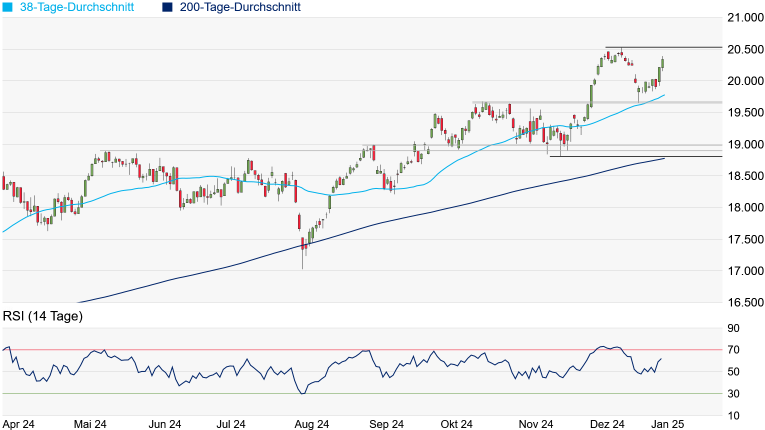
Task: Jump to the Dez 24 axis label
Action: click(x=607, y=423)
